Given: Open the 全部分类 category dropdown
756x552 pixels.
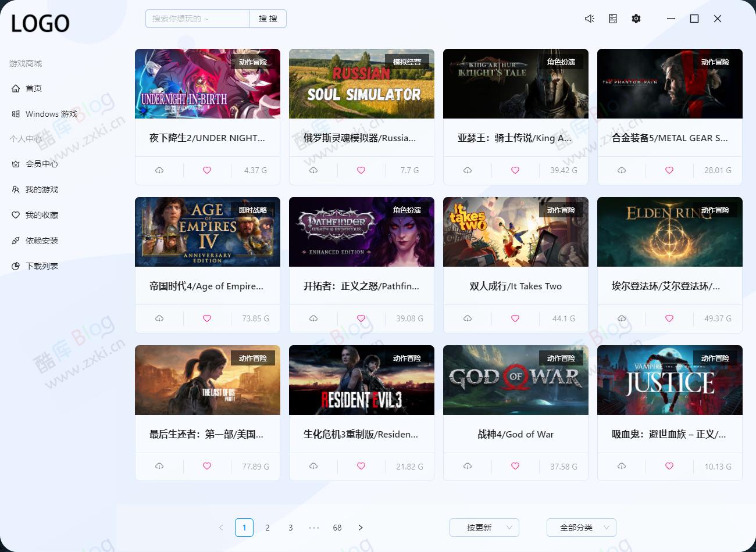Looking at the screenshot, I should pos(581,528).
